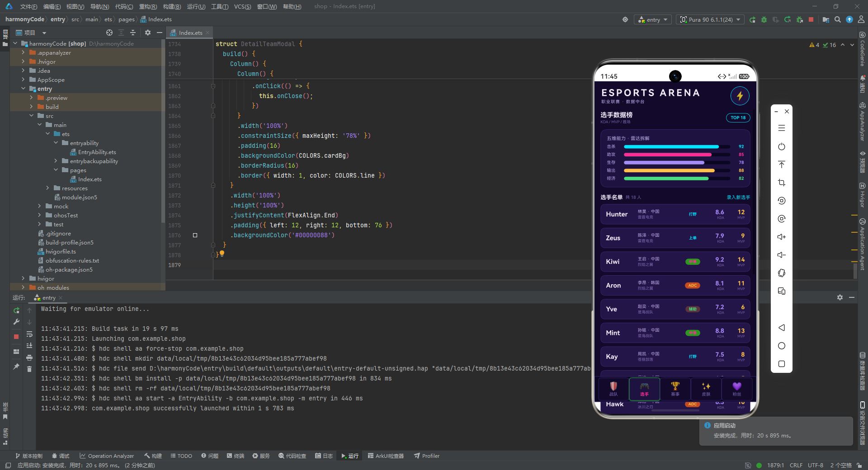Viewport: 868px width, 470px height.
Task: Tap the 赛事 trophy tab in the app
Action: [x=675, y=389]
